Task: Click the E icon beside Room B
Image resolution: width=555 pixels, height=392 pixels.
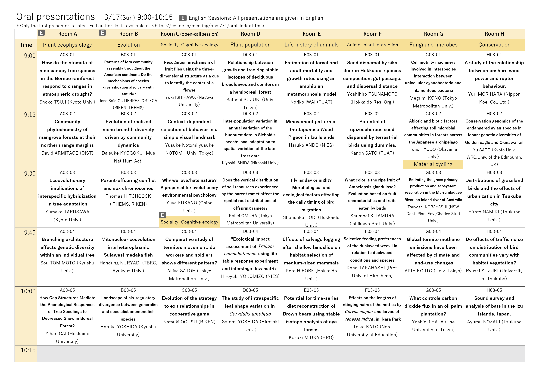Action: click(103, 33)
